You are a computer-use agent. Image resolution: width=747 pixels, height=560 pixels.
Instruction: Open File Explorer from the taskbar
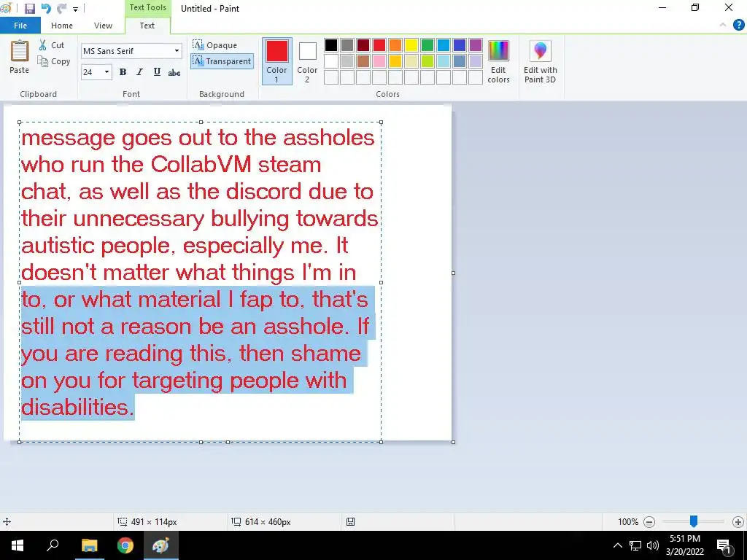[x=89, y=545]
